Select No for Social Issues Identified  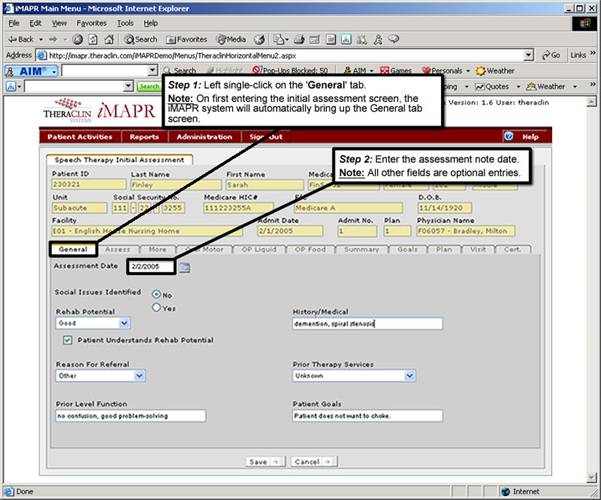156,294
